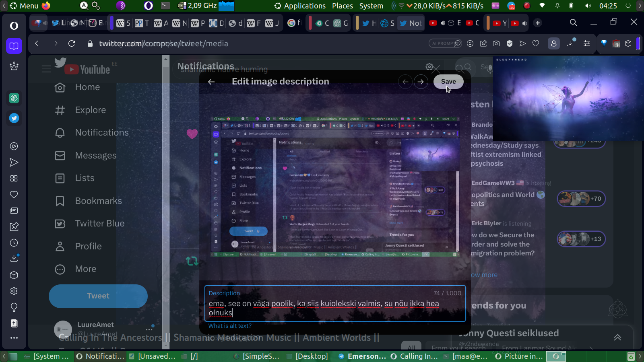Toggle system volume speaker in top panel
This screenshot has width=644, height=362.
coord(588,6)
